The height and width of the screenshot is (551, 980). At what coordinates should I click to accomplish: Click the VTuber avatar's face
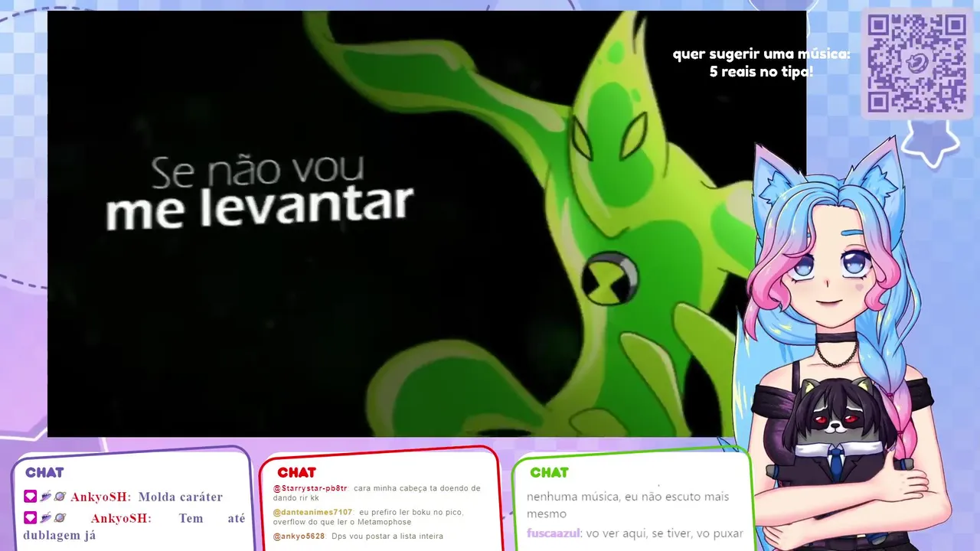(830, 272)
